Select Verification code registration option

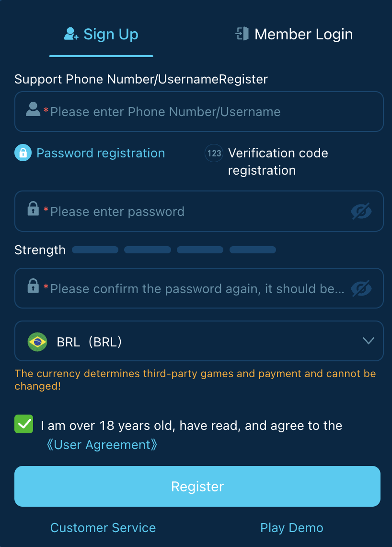click(278, 162)
